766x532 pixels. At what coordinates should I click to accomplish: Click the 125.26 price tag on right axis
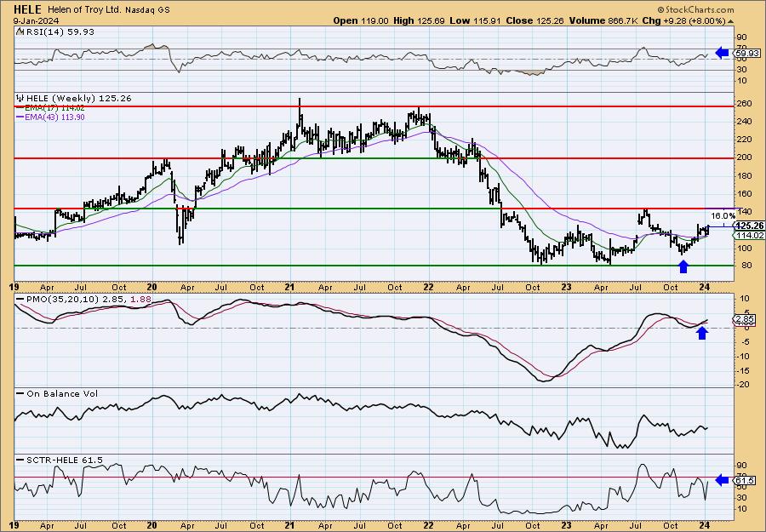coord(750,226)
